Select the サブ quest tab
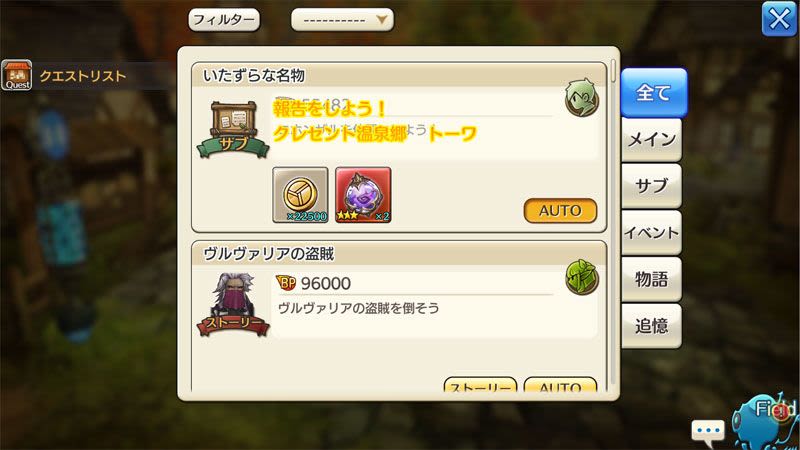The width and height of the screenshot is (800, 450). (652, 186)
